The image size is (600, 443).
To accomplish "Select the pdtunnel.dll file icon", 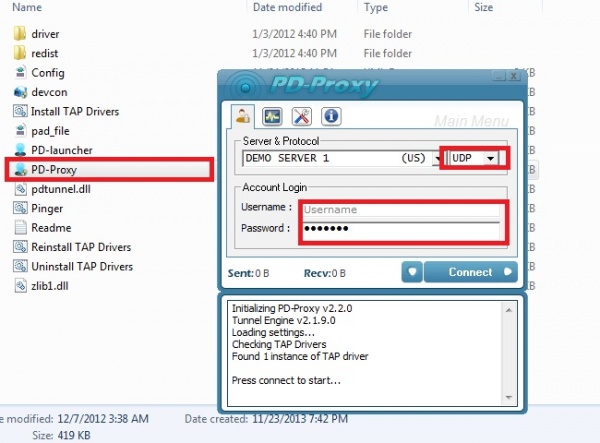I will tap(20, 189).
